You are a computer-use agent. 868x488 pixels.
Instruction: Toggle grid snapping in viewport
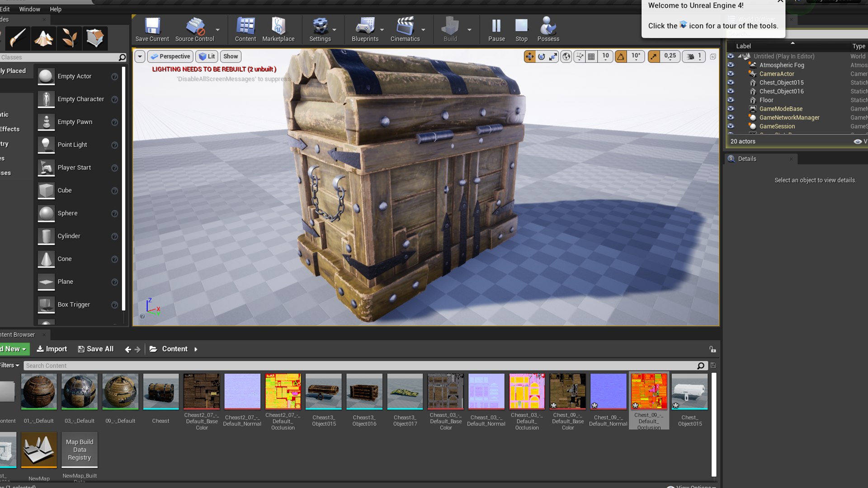click(591, 56)
